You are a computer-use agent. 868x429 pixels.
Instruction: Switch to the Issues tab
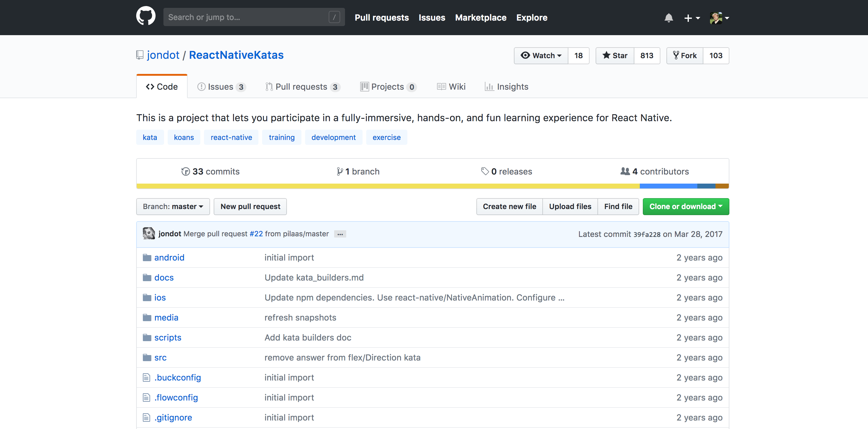click(x=221, y=87)
